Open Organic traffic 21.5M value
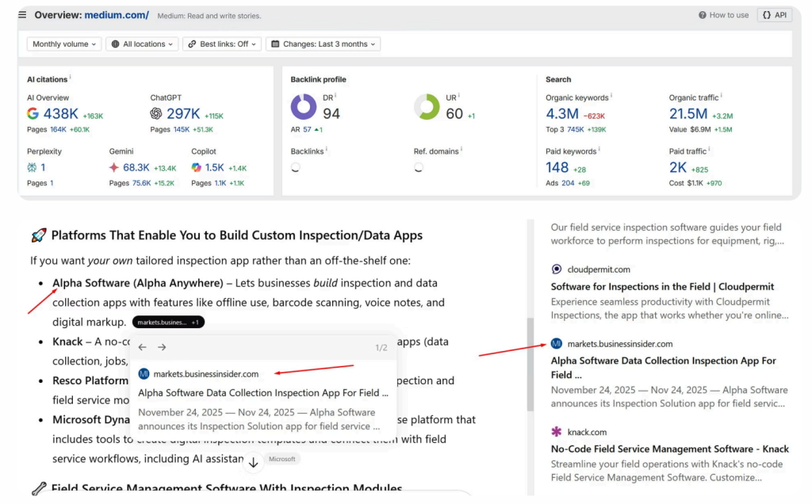Viewport: 812px width, 504px height. pos(688,113)
